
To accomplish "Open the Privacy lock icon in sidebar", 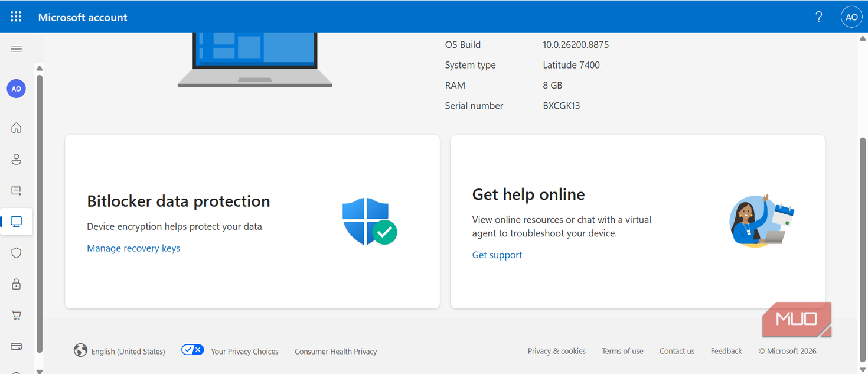I will [17, 284].
